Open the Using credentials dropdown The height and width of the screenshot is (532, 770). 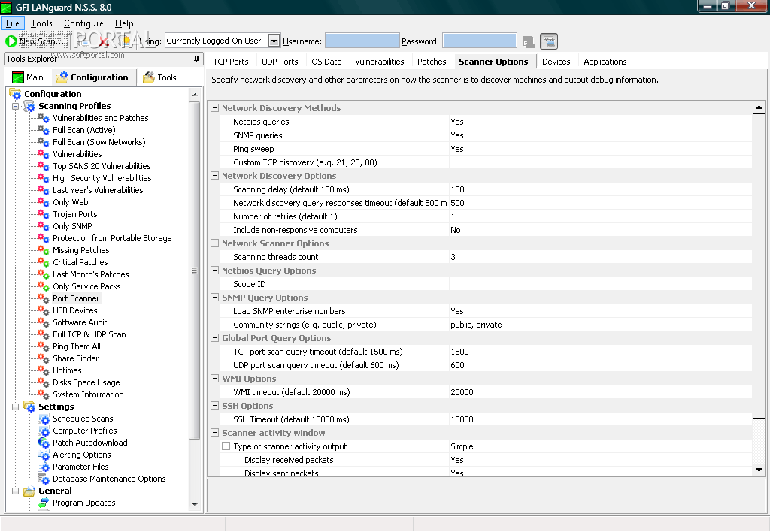click(x=274, y=41)
